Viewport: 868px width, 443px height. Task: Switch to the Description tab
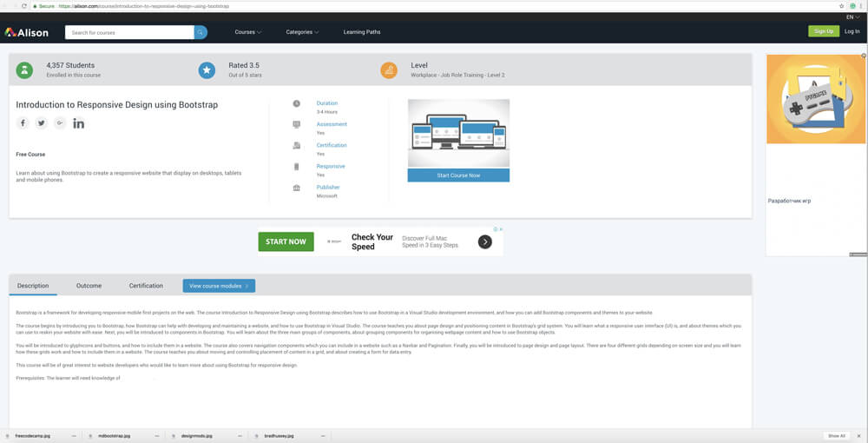[x=33, y=286]
